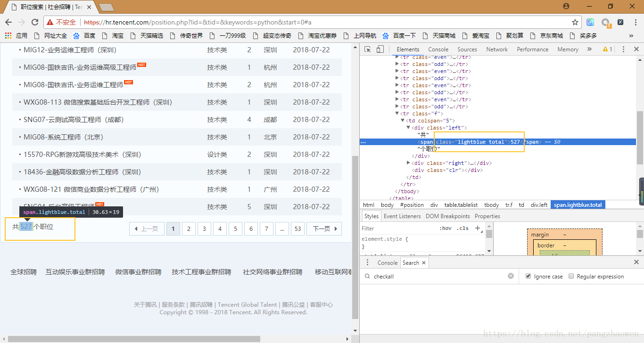644x343 pixels.
Task: Click the 不安全 site security warning icon
Action: pyautogui.click(x=51, y=22)
